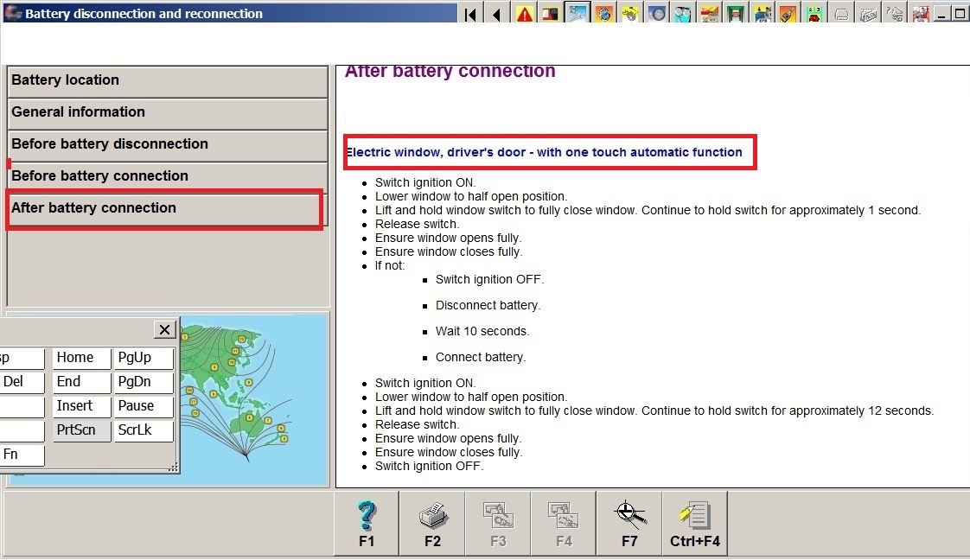This screenshot has width=970, height=560.
Task: Click the previous page left arrow
Action: tap(496, 14)
